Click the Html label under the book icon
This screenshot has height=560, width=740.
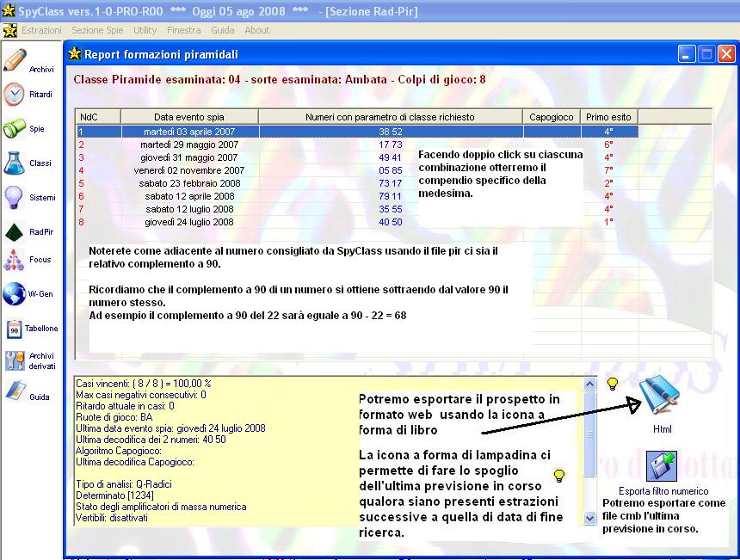[663, 429]
